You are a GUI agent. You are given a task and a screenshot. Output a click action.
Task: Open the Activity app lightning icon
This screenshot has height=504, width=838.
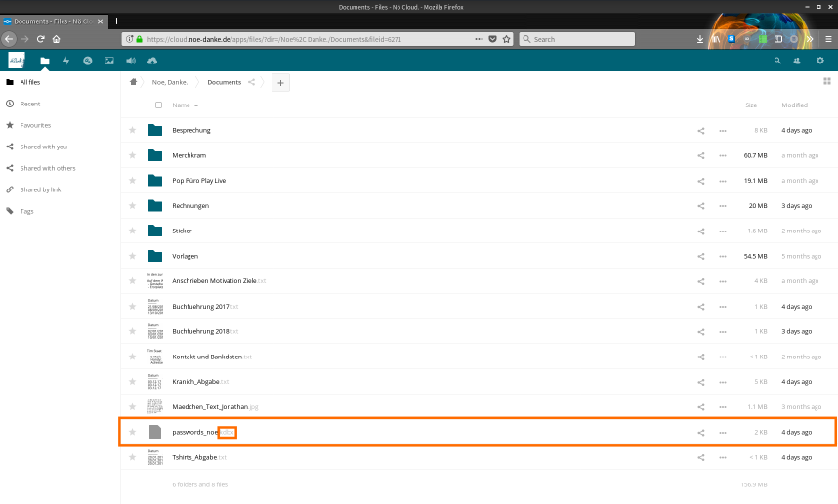point(66,61)
